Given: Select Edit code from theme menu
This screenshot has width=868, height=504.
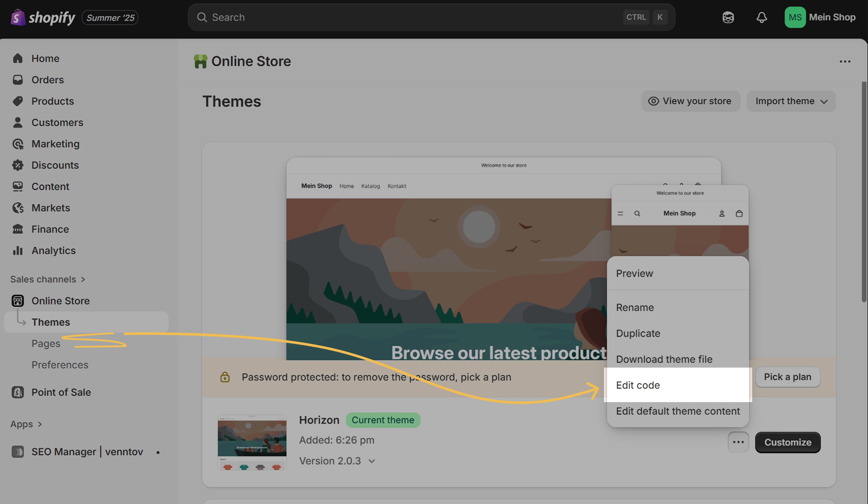Looking at the screenshot, I should point(638,385).
